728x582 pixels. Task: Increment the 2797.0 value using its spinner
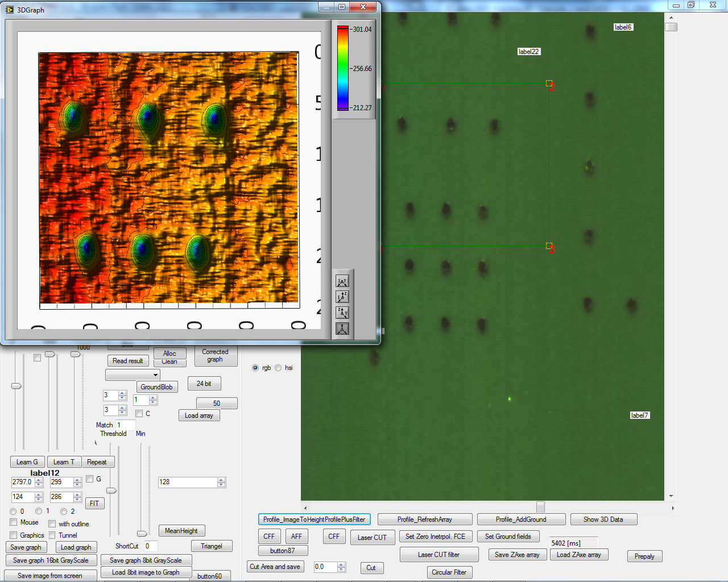[x=39, y=480]
